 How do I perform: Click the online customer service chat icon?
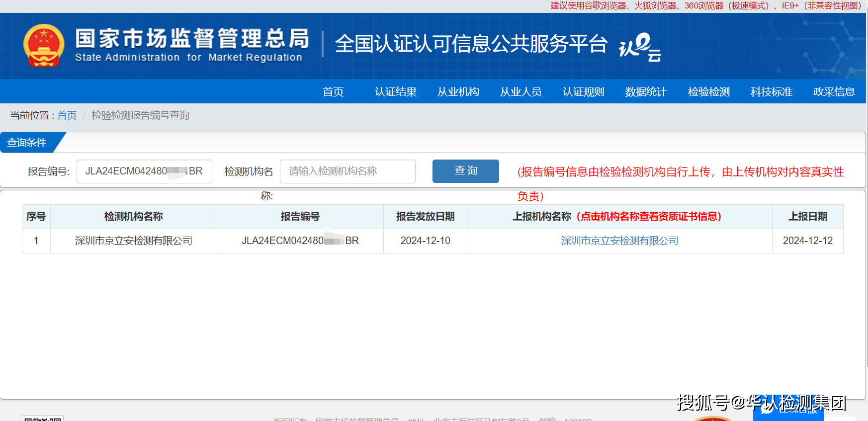[767, 409]
